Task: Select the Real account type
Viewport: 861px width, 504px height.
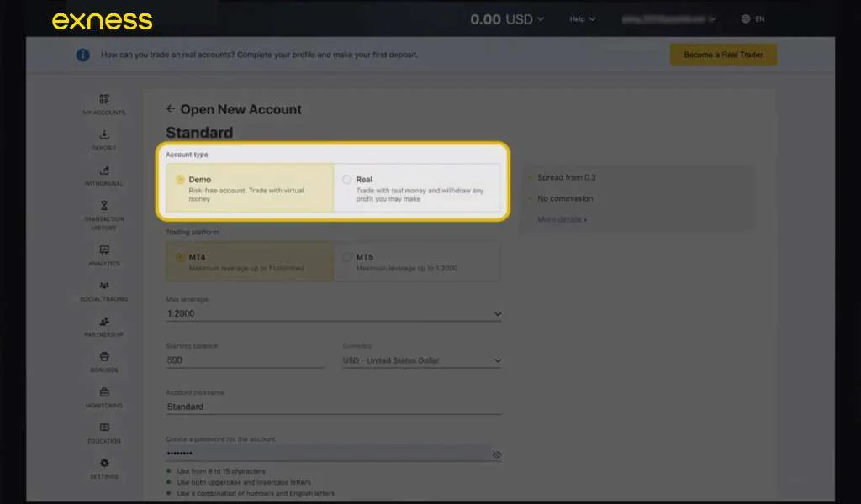Action: point(347,180)
